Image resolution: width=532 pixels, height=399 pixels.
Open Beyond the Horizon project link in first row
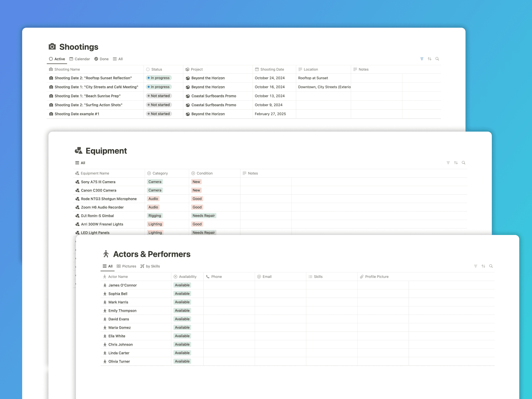pos(208,78)
